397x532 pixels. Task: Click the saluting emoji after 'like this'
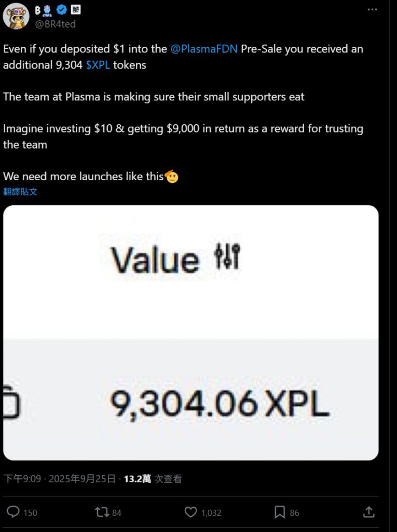[172, 177]
